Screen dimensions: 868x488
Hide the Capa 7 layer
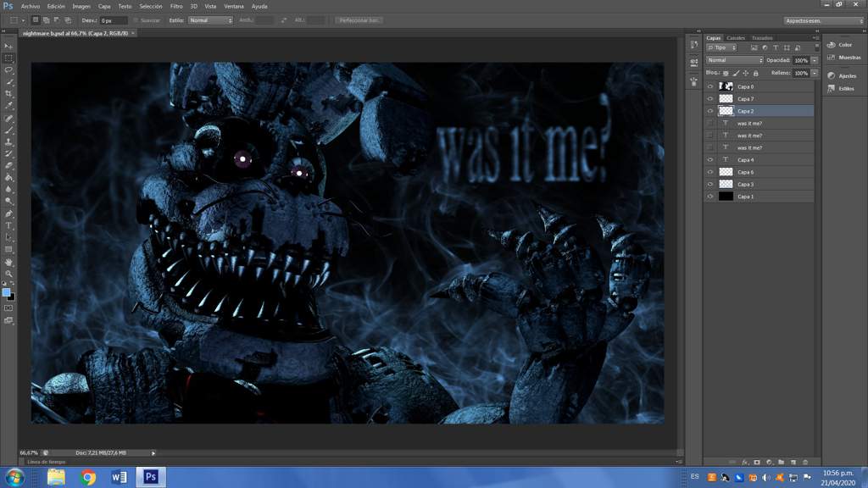tap(710, 98)
